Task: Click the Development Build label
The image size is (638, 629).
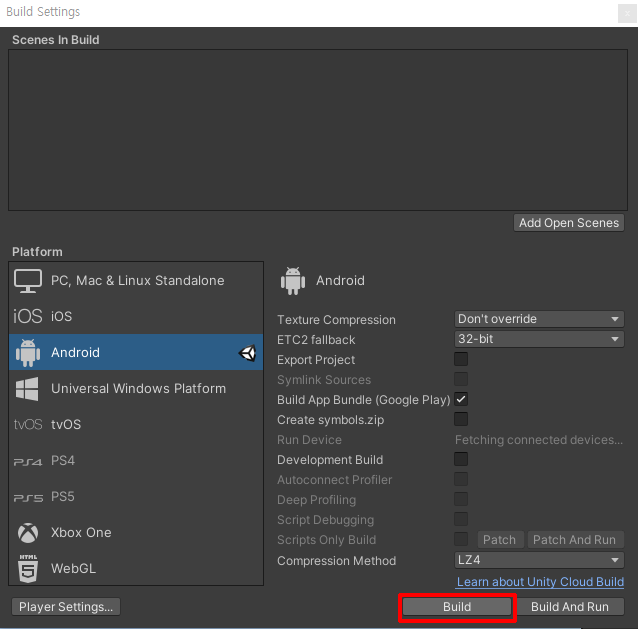Action: coord(330,460)
